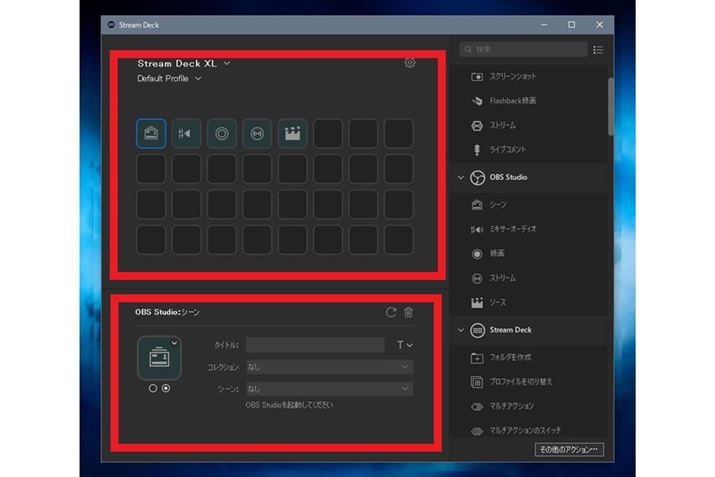
Task: Click the その他のアクション button
Action: [x=569, y=450]
